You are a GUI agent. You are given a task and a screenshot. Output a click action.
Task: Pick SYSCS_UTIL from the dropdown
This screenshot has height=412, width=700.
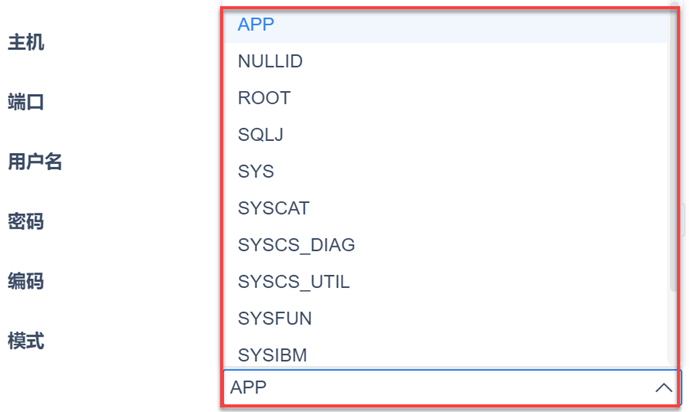click(294, 282)
